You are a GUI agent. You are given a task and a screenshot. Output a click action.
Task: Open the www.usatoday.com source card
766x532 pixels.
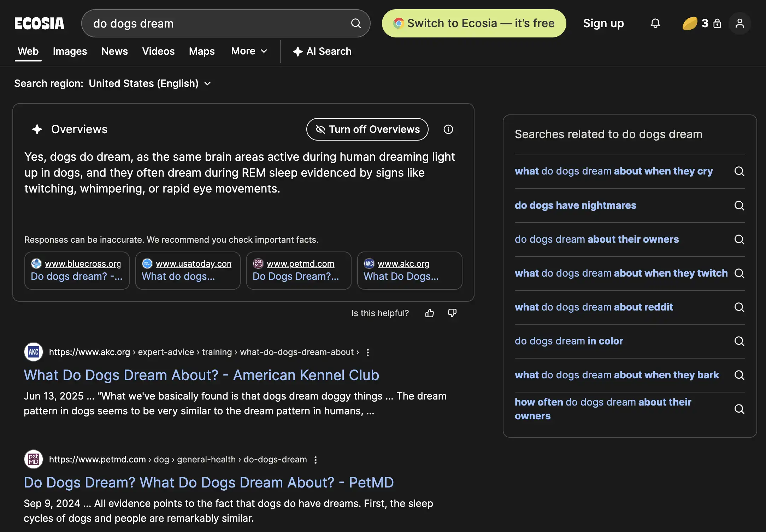(x=188, y=270)
